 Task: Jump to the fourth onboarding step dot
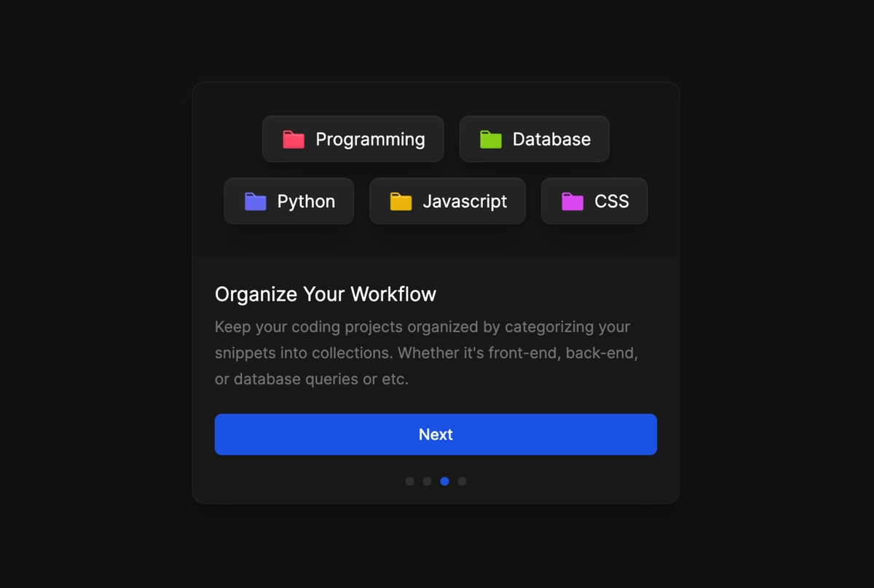[x=462, y=481]
